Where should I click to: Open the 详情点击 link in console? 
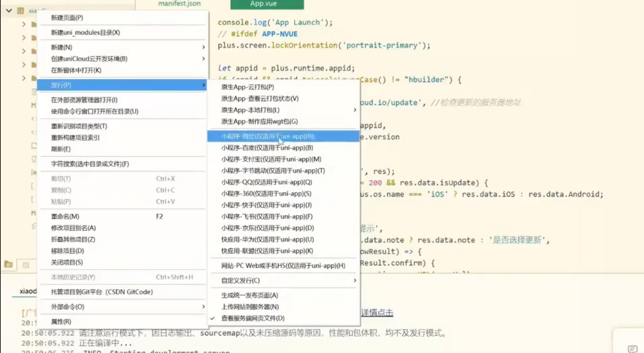coord(377,313)
